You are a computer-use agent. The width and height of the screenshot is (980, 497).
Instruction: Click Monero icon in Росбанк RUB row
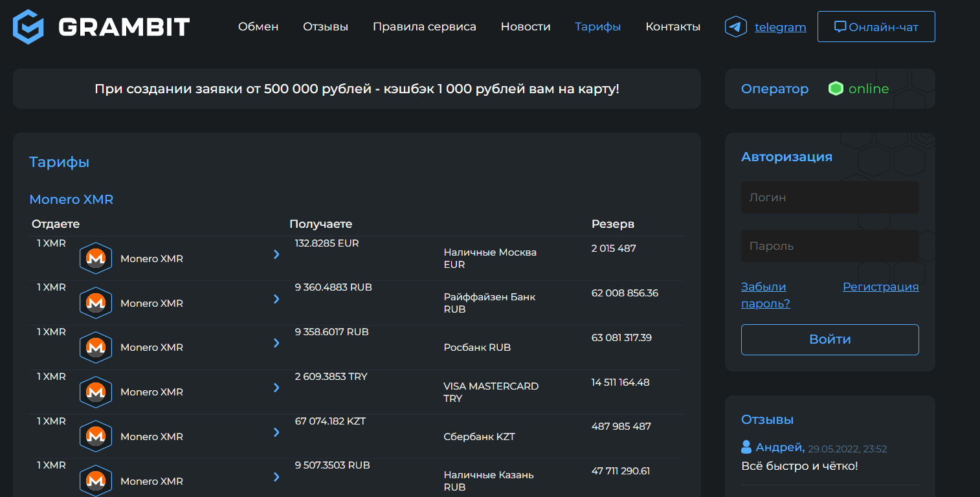[x=96, y=348]
